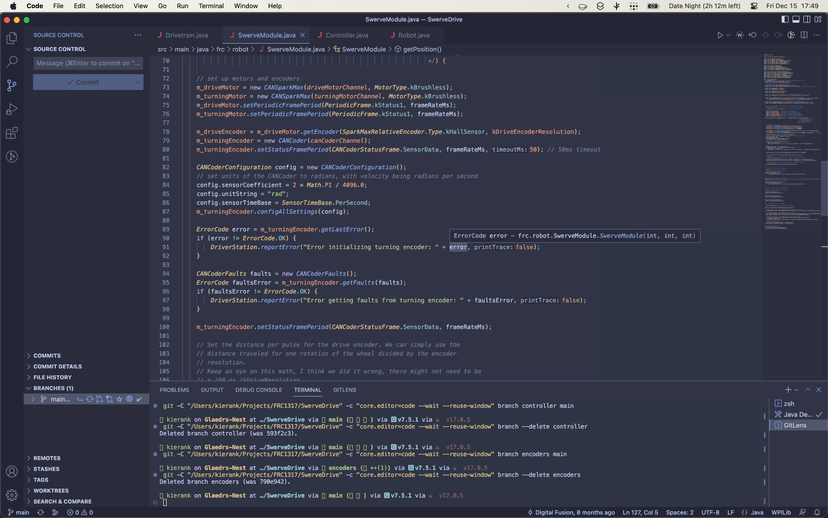The image size is (828, 518).
Task: Open the Accounts icon in activity bar
Action: (x=12, y=471)
